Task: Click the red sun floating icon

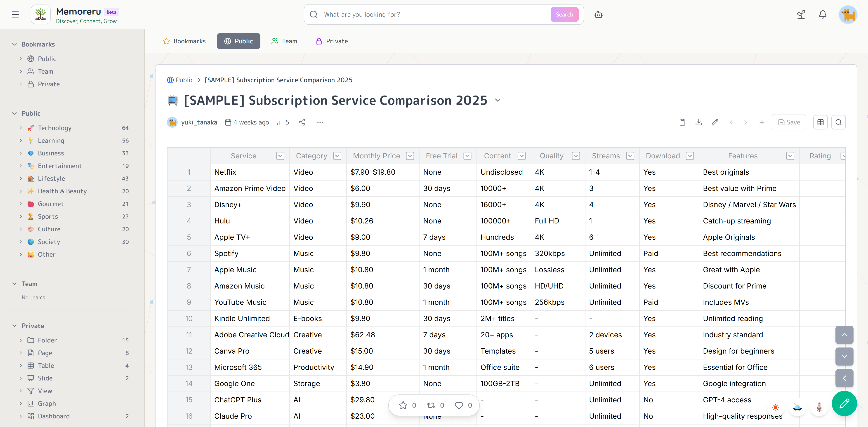Action: [776, 407]
